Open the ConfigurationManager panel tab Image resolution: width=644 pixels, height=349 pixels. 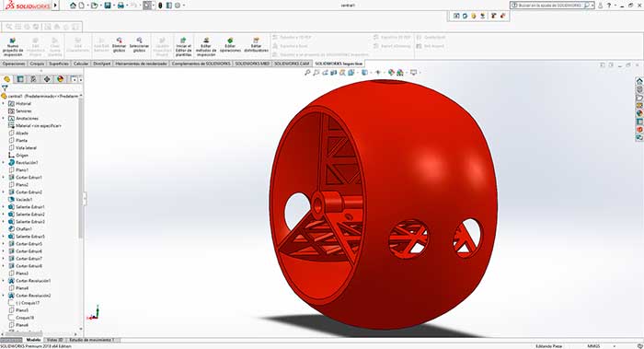(34, 79)
